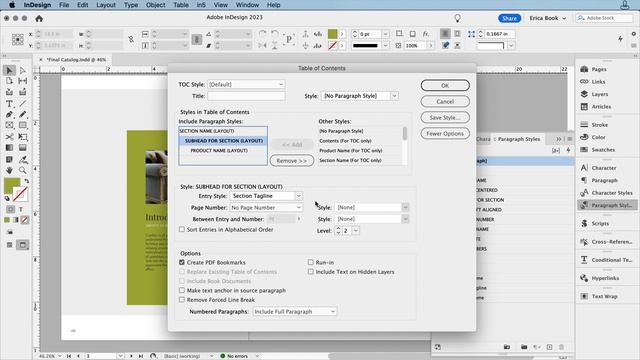Open the Layout menu
Image resolution: width=640 pixels, height=360 pixels.
click(x=106, y=5)
